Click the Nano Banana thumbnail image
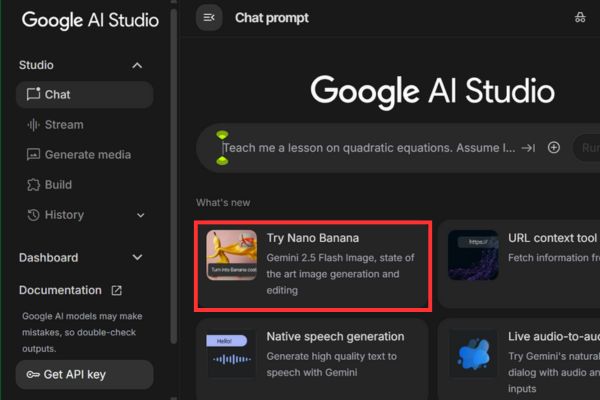The height and width of the screenshot is (400, 600). tap(232, 256)
